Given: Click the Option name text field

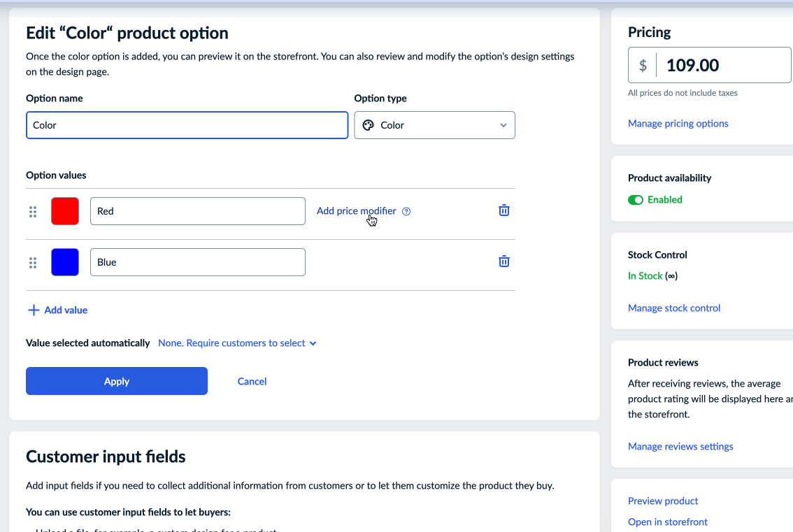Looking at the screenshot, I should tap(187, 125).
